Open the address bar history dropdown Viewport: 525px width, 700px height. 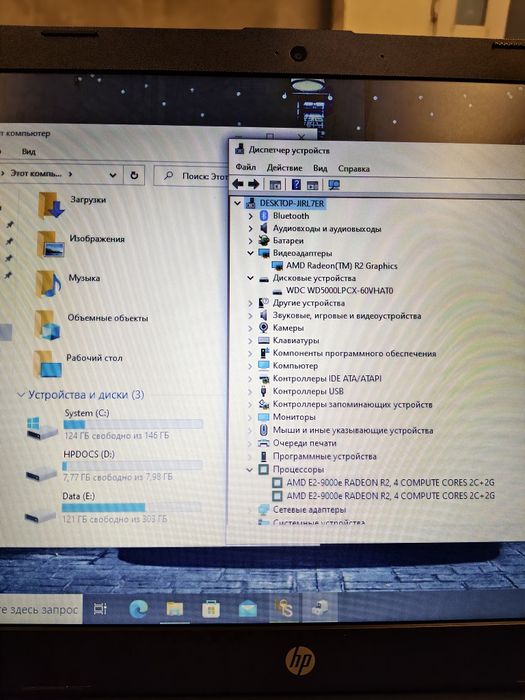[113, 175]
